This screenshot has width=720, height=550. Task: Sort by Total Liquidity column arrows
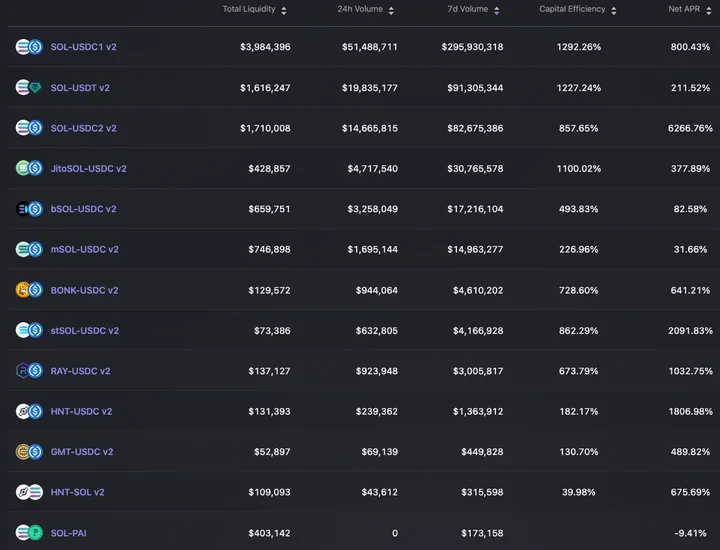pyautogui.click(x=284, y=11)
